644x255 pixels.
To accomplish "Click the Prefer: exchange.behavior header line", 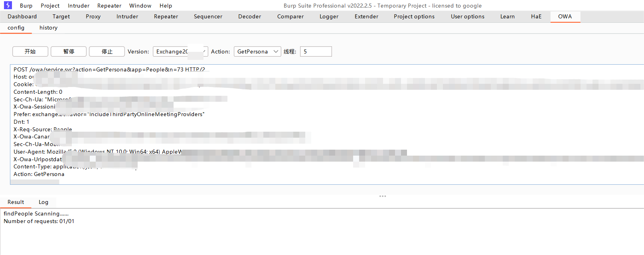I will coord(109,114).
